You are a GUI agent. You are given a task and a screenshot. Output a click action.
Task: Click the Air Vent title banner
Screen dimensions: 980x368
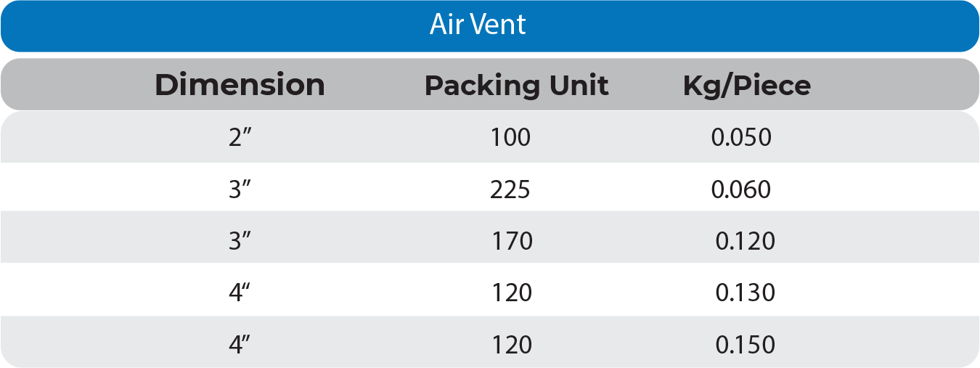click(x=478, y=25)
